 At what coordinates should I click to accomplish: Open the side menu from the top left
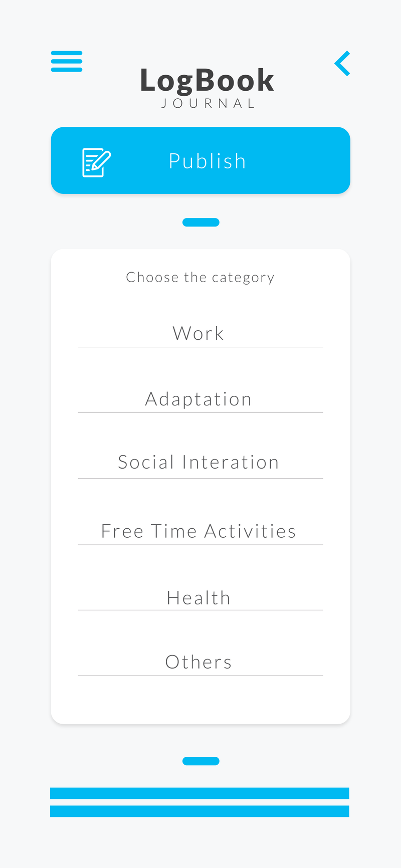click(x=66, y=61)
